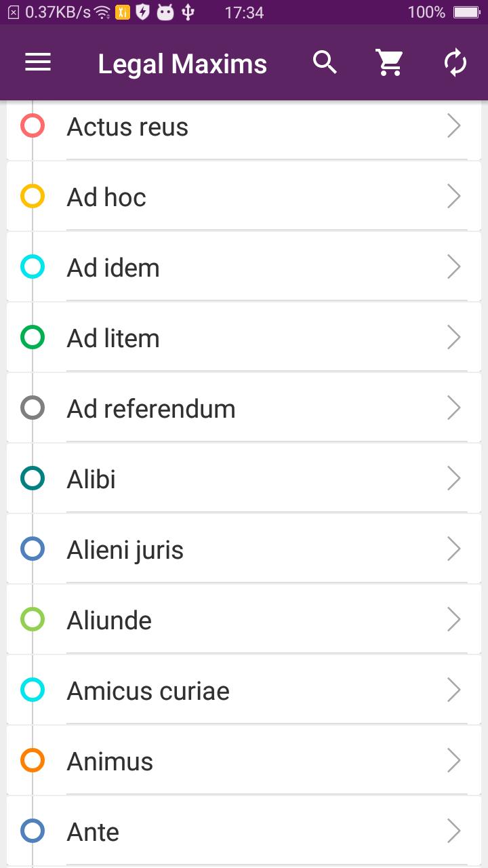
Task: Select the red circle beside Actus reus
Action: tap(33, 126)
